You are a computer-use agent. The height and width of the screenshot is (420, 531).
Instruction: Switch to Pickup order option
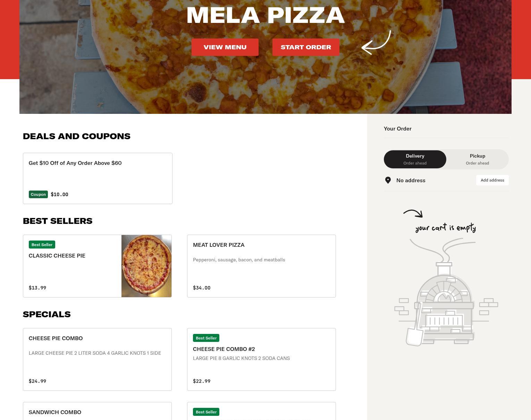coord(478,159)
